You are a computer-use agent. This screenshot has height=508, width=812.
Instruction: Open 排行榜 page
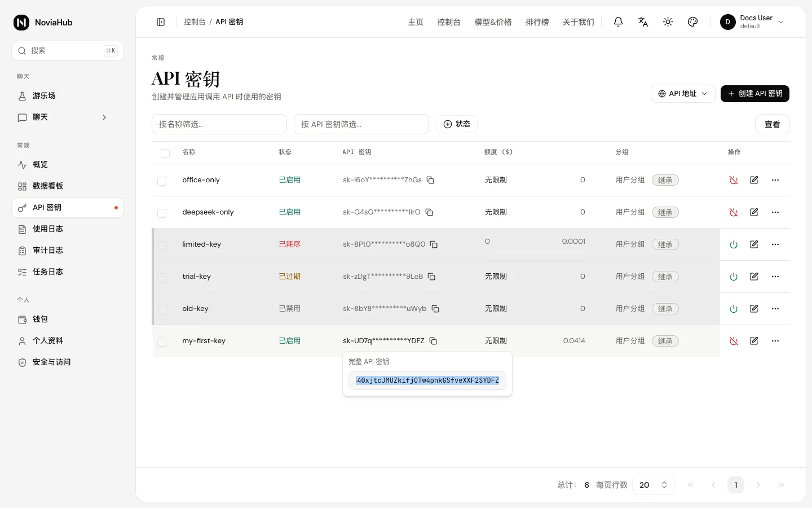point(537,22)
